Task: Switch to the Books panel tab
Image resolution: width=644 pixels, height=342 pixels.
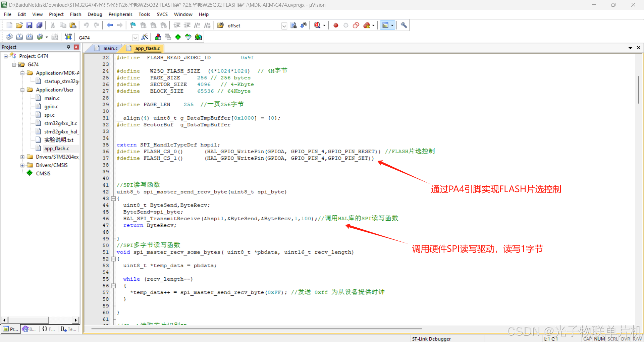Action: pyautogui.click(x=30, y=329)
